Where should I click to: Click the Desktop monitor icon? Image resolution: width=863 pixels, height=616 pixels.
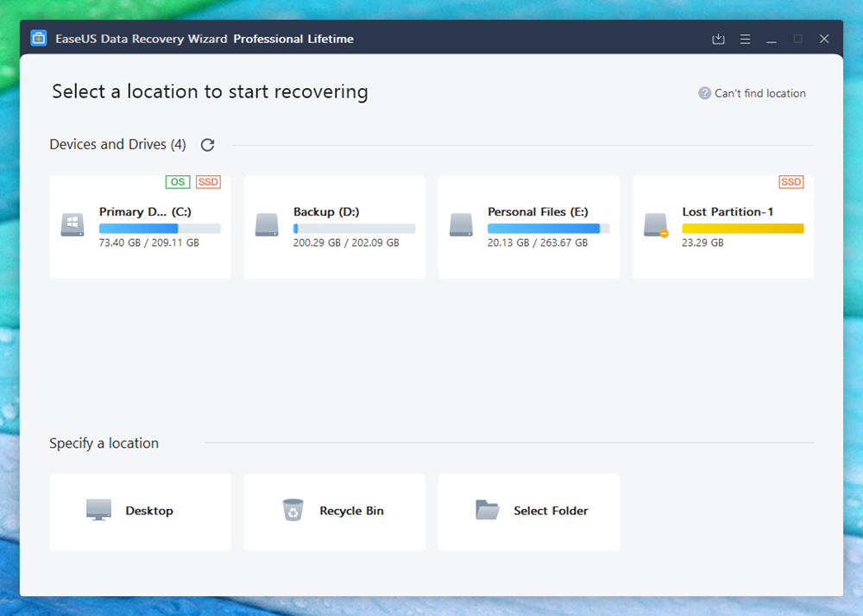tap(98, 510)
